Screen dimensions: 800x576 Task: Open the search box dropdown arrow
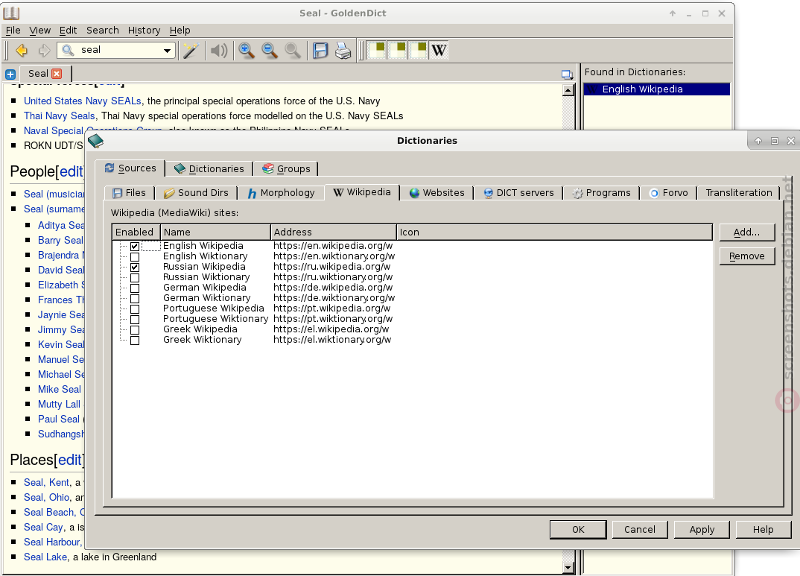(167, 51)
